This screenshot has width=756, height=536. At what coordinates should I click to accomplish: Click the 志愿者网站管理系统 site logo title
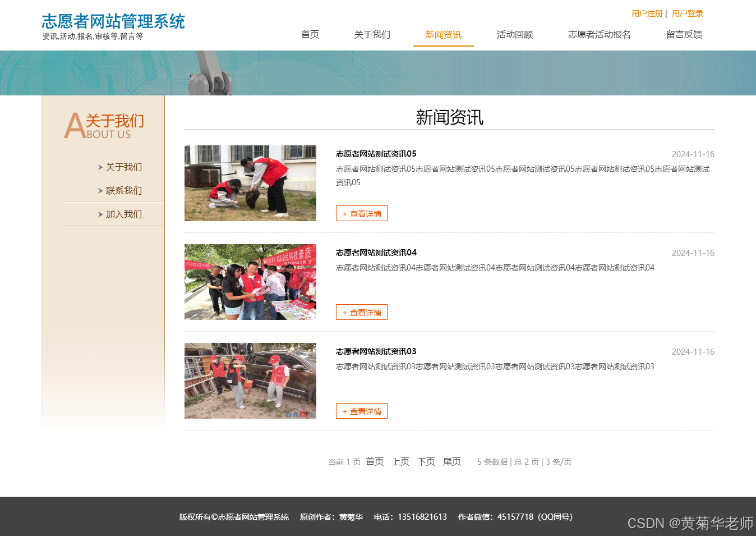pyautogui.click(x=113, y=21)
